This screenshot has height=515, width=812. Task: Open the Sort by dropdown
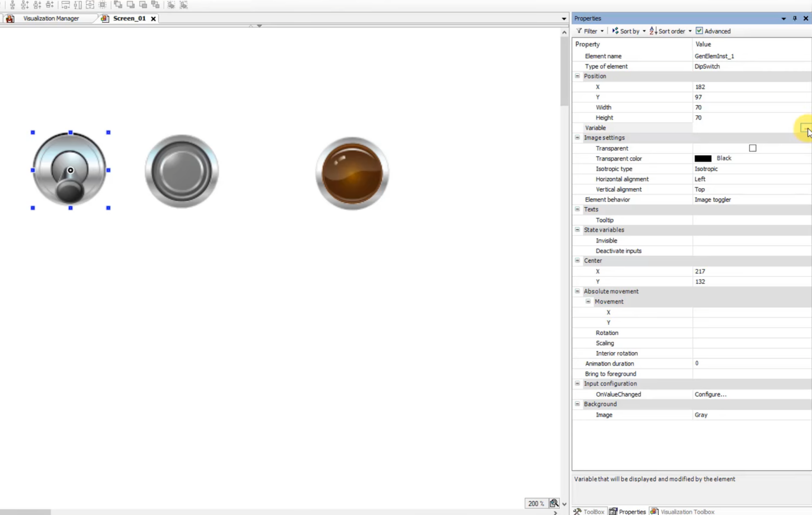tap(629, 31)
